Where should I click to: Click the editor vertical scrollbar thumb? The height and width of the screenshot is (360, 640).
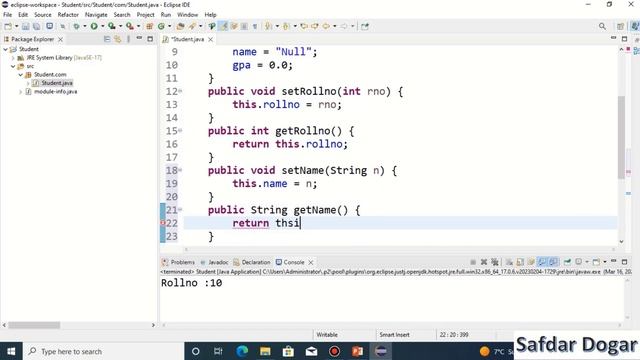tap(621, 137)
